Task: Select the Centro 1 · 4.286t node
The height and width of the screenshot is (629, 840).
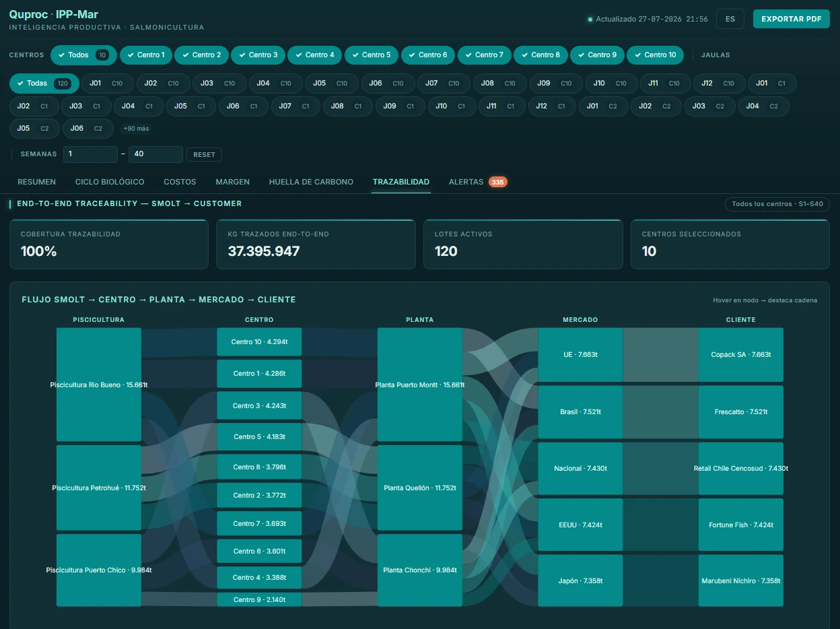Action: tap(259, 374)
